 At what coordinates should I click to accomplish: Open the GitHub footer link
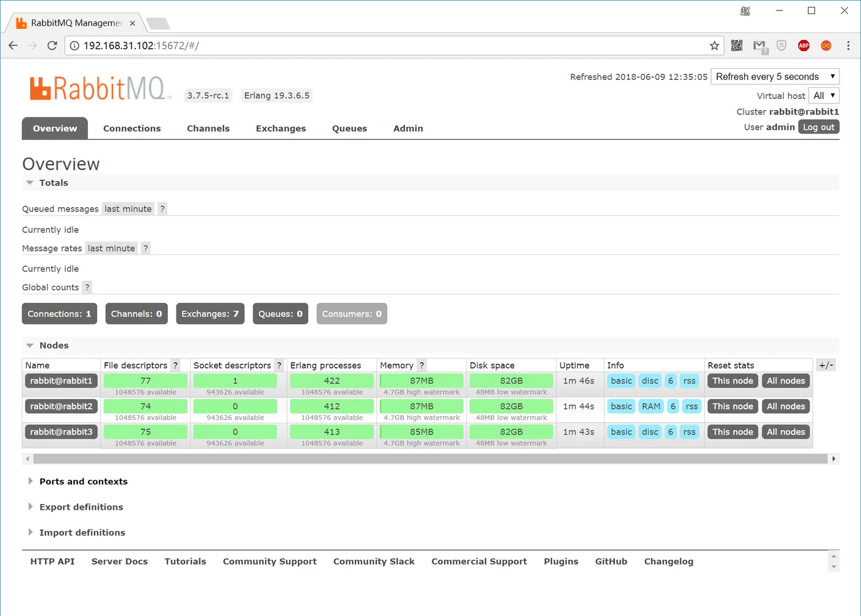point(611,561)
